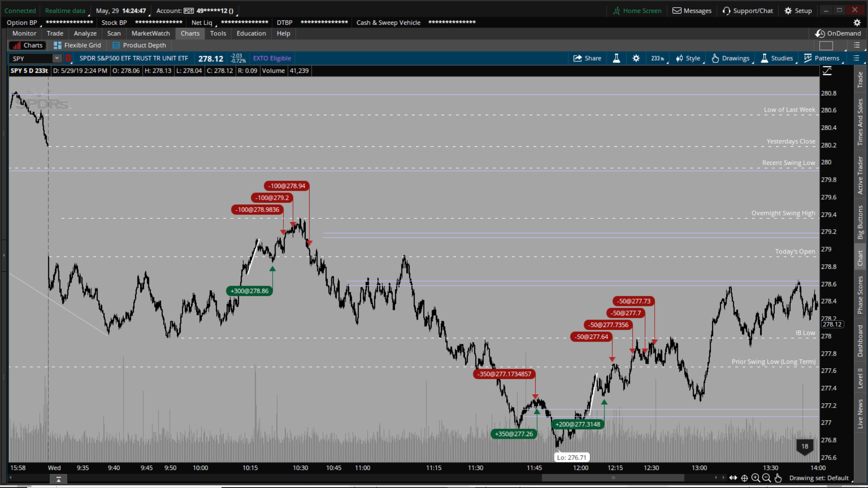Switch to the Analyze tab

coord(85,33)
